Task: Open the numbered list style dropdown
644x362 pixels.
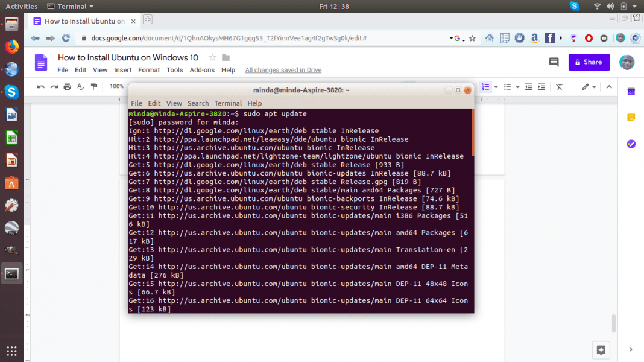Action: pos(495,87)
